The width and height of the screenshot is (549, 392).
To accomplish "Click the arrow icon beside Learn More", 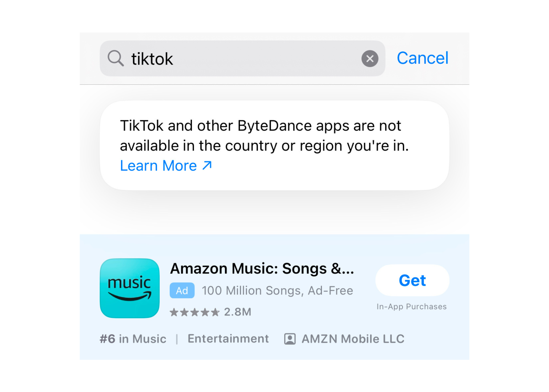I will click(207, 165).
